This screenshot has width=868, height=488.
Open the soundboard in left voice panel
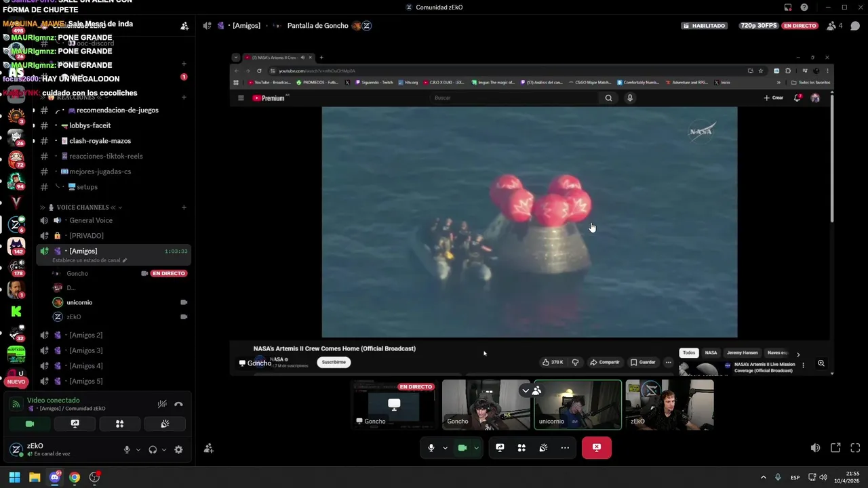[x=165, y=424]
